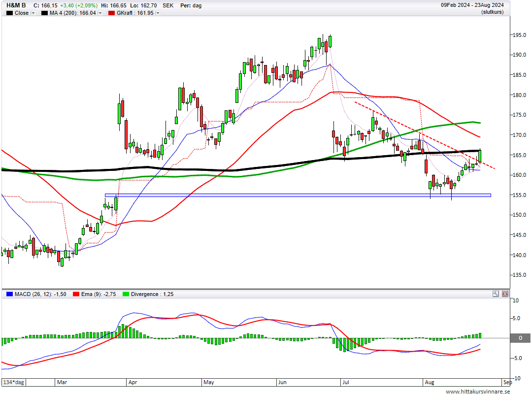Click the high value 'Hi: 166,65'
Screen dimensions: 532x394
pos(114,5)
